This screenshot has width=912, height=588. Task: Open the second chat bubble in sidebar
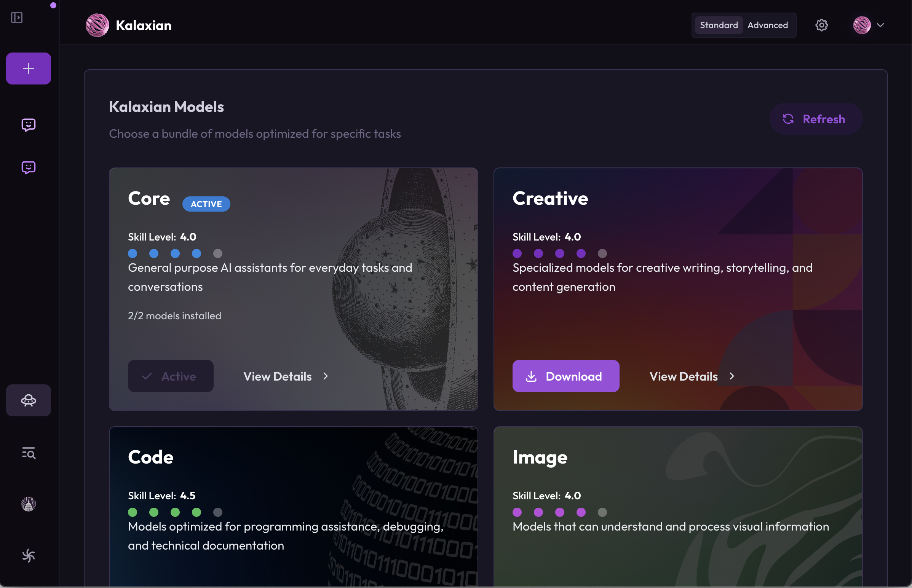(28, 167)
